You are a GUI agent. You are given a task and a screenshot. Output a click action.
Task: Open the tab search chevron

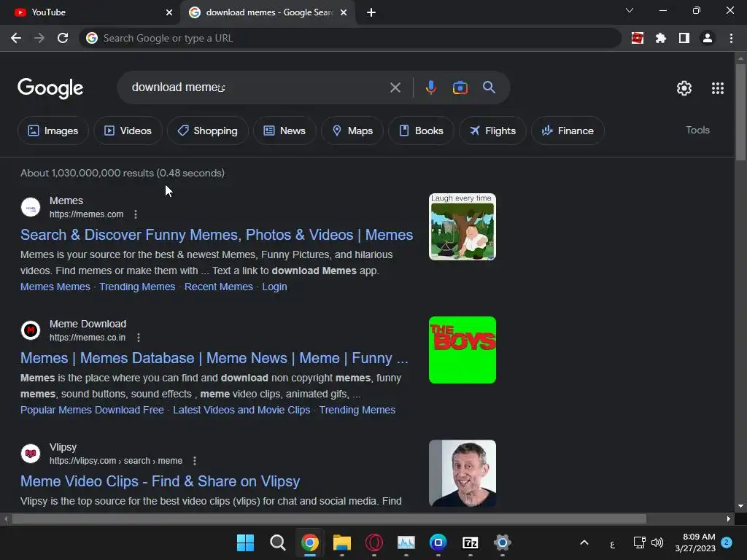[630, 10]
